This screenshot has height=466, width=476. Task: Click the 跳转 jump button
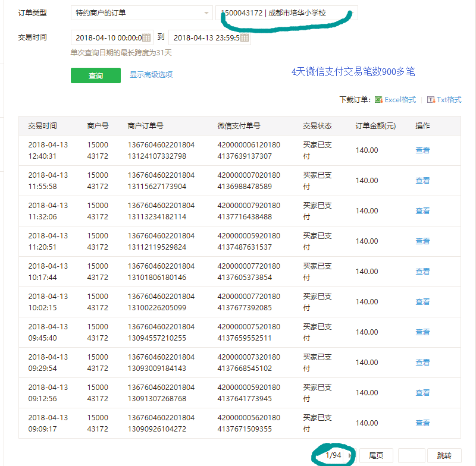[444, 455]
